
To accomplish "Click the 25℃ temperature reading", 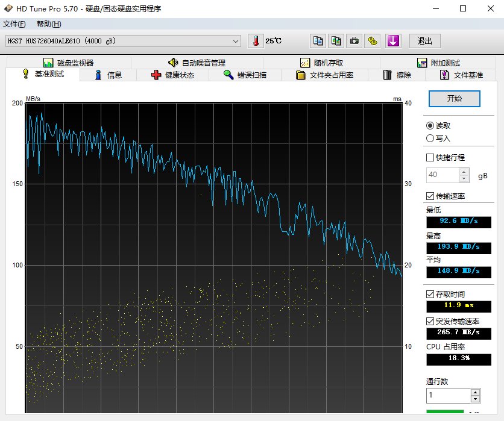I will 274,41.
